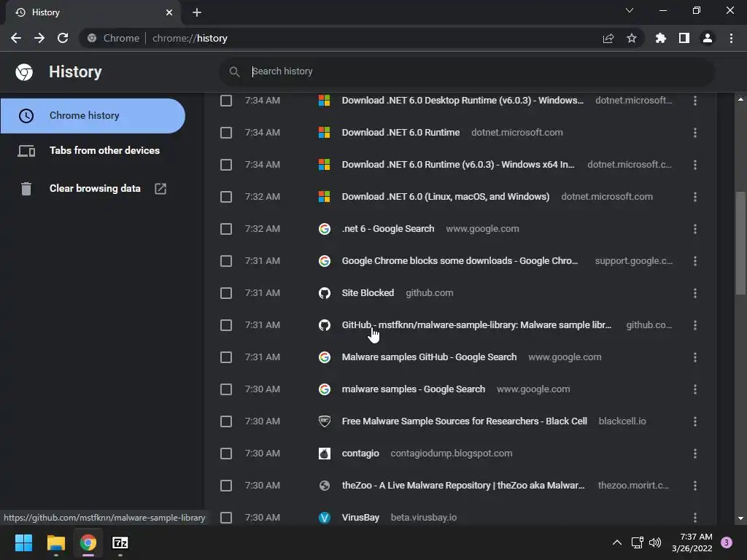Switch to the History browser tab
Viewport: 747px width, 560px height.
pos(93,12)
